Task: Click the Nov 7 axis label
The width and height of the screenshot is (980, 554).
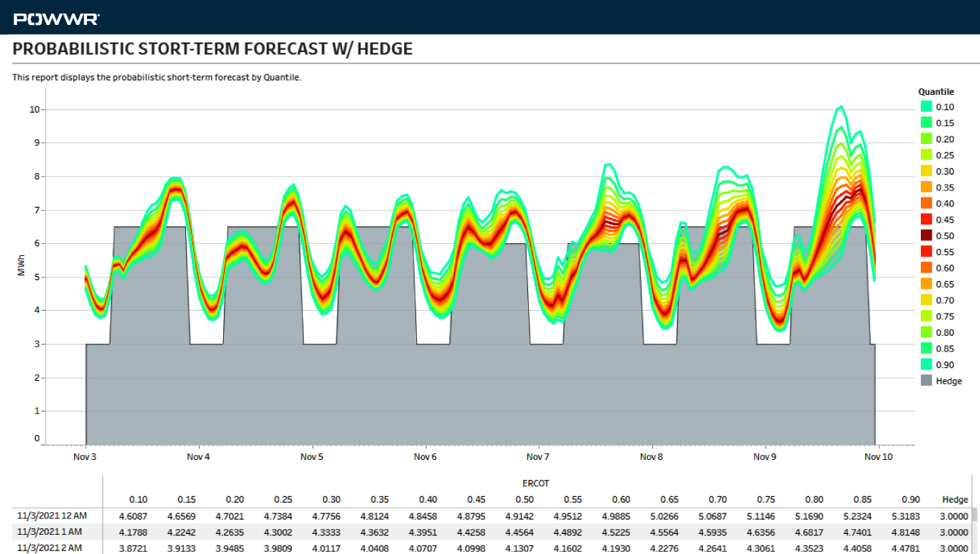Action: pos(537,456)
